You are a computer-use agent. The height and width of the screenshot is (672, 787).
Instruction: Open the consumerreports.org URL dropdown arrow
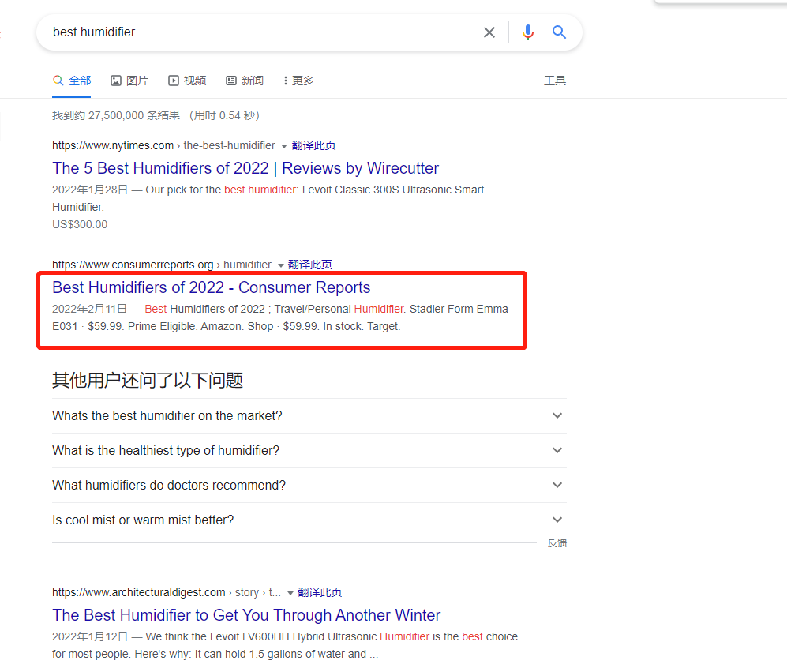coord(280,265)
